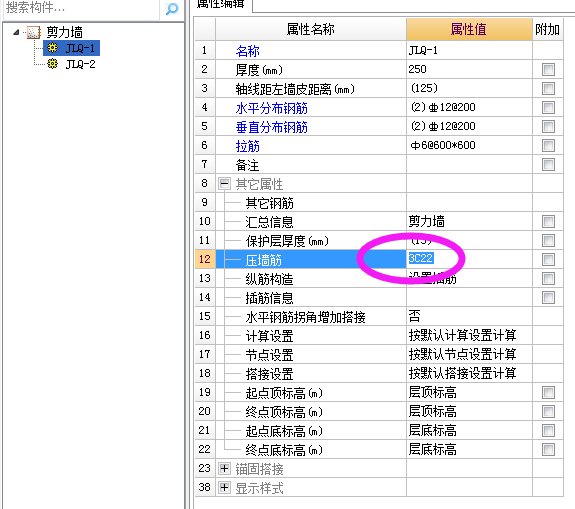This screenshot has width=575, height=509.
Task: Select the 水平分布钢筋 property link
Action: point(271,108)
